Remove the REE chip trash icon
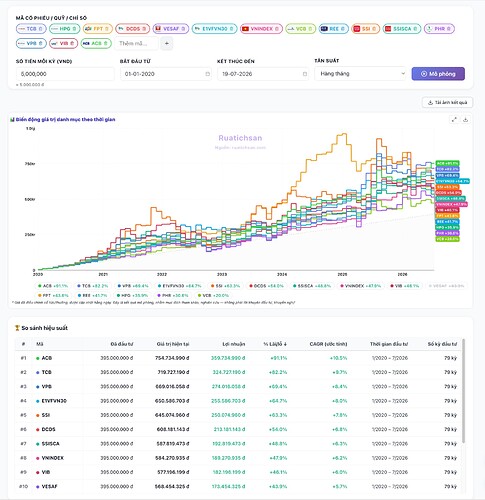485x500 pixels. tap(343, 29)
